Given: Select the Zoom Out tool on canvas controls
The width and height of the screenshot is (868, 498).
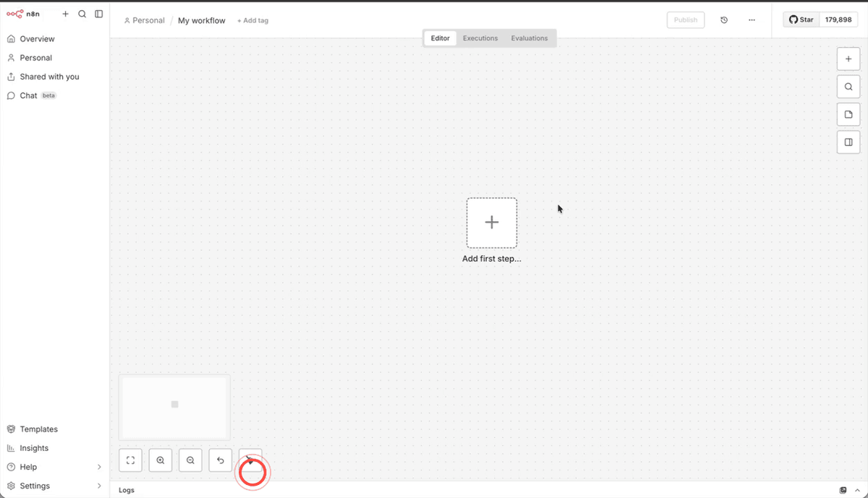Looking at the screenshot, I should [x=190, y=460].
